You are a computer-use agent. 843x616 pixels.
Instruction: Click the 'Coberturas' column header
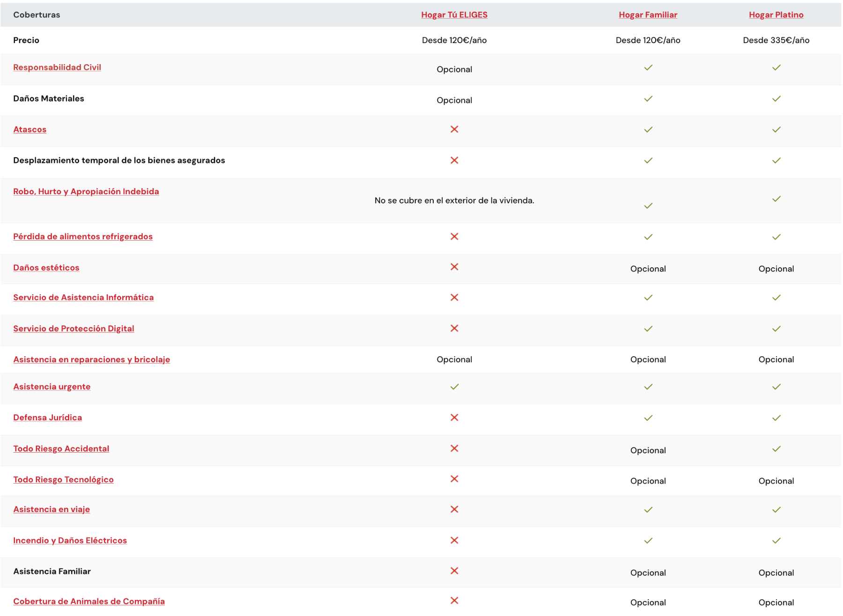point(37,15)
